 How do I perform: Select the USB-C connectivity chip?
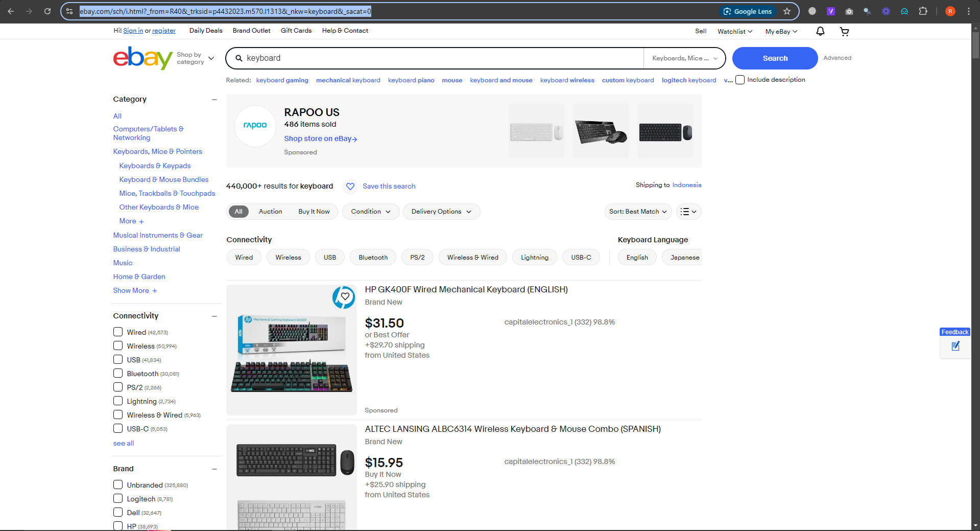pos(581,258)
